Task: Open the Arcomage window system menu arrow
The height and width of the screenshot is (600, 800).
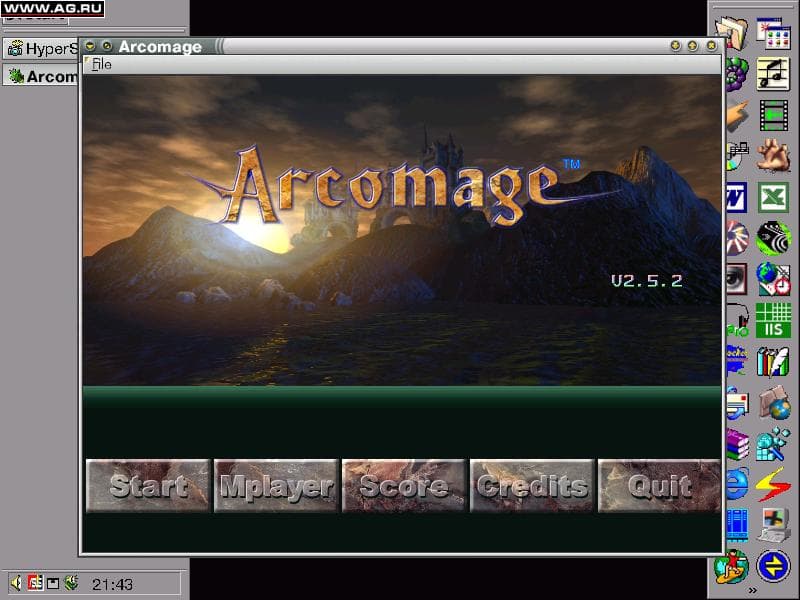Action: (x=90, y=46)
